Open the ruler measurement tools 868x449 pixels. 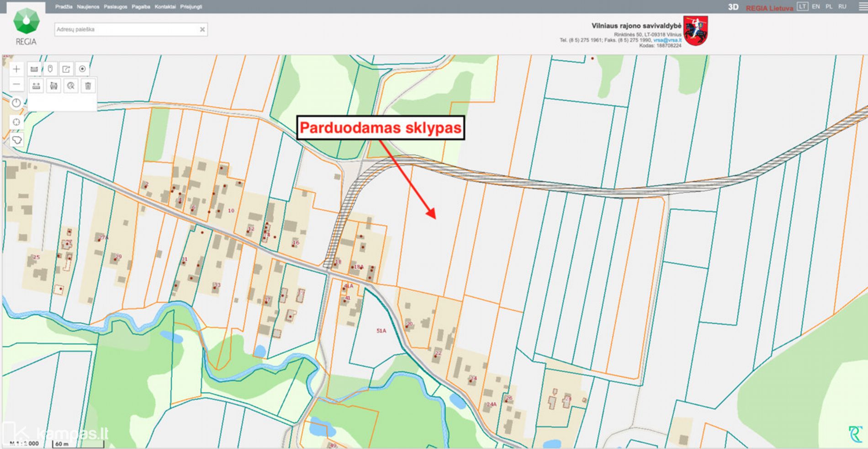point(34,69)
